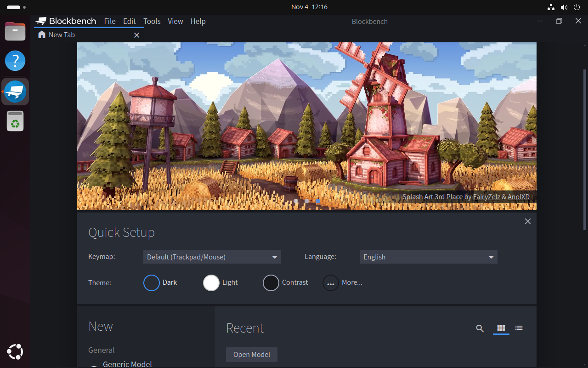
Task: Click the home icon on New Tab
Action: pos(42,34)
